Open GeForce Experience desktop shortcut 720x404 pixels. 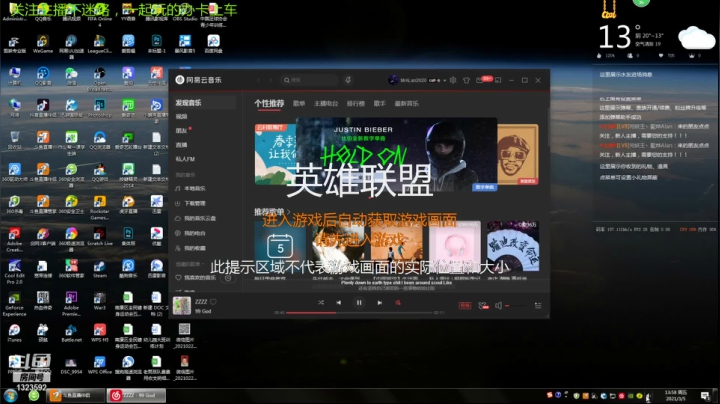coord(14,304)
